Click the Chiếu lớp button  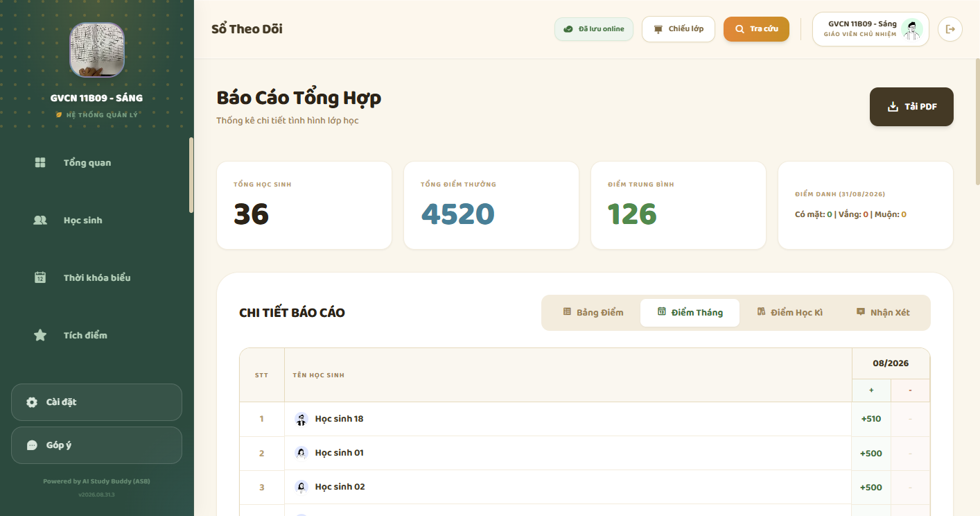click(x=678, y=29)
